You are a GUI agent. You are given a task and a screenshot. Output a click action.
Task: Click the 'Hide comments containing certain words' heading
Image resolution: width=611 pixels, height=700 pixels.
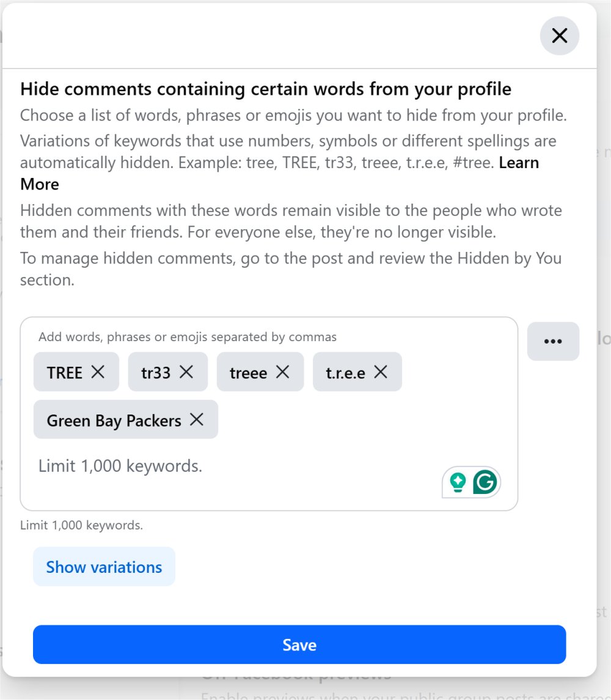click(266, 89)
